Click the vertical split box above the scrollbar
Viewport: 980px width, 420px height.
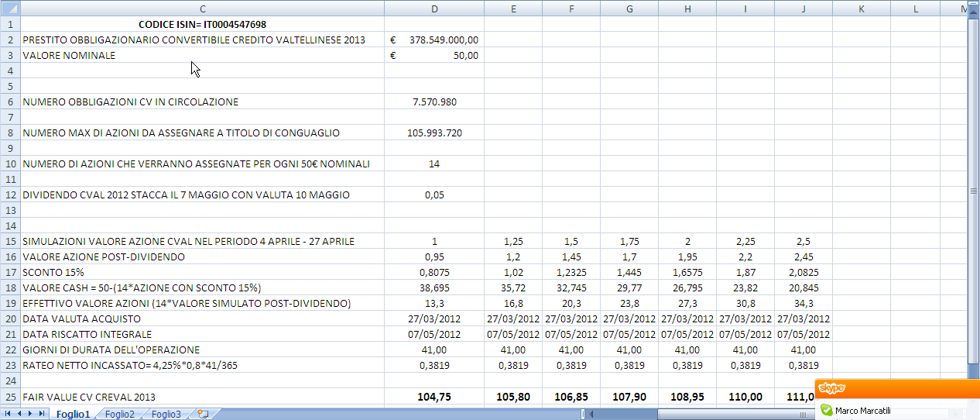click(x=974, y=3)
